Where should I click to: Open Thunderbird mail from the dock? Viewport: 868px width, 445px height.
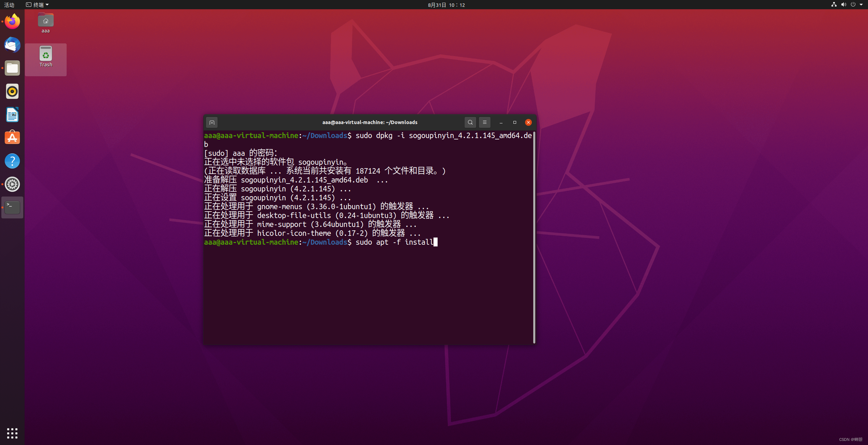click(12, 45)
